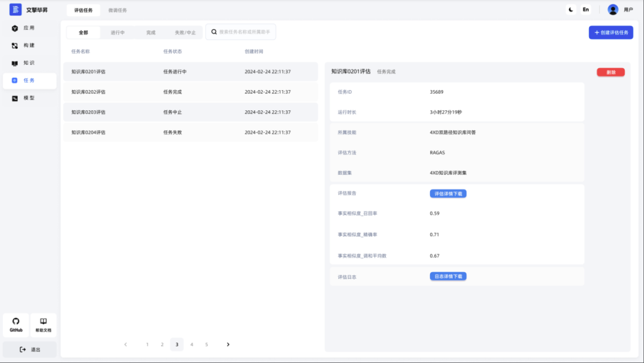Viewport: 644px width, 363px height.
Task: Click the 创建时间 column header
Action: [254, 51]
